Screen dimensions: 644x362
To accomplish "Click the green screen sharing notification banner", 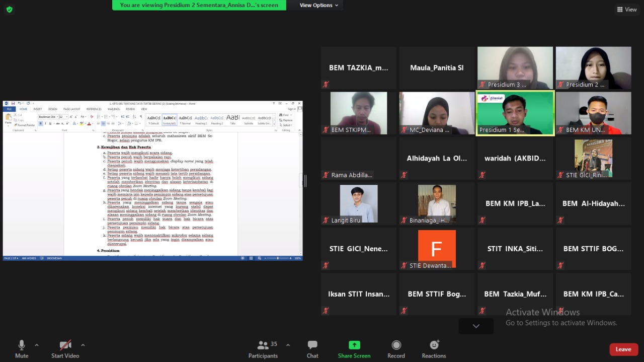I will coord(199,5).
